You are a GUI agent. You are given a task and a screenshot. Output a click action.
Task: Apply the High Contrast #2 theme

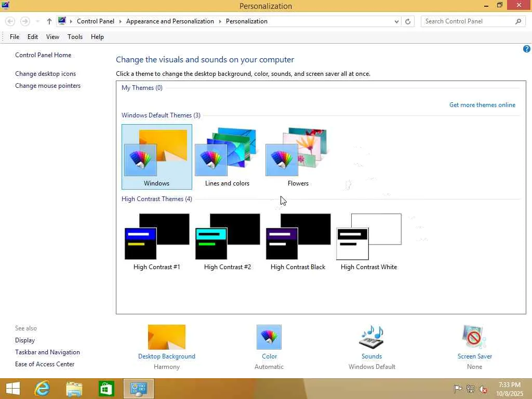(x=228, y=242)
